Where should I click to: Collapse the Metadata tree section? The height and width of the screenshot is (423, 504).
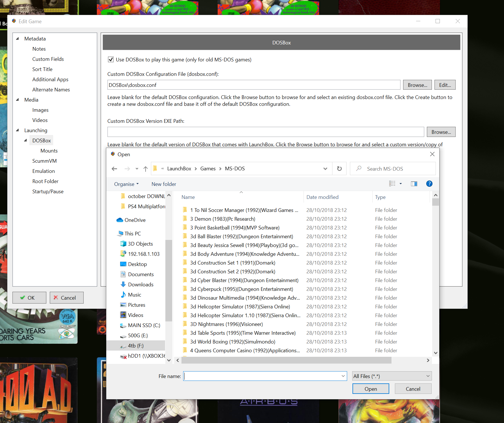(18, 38)
